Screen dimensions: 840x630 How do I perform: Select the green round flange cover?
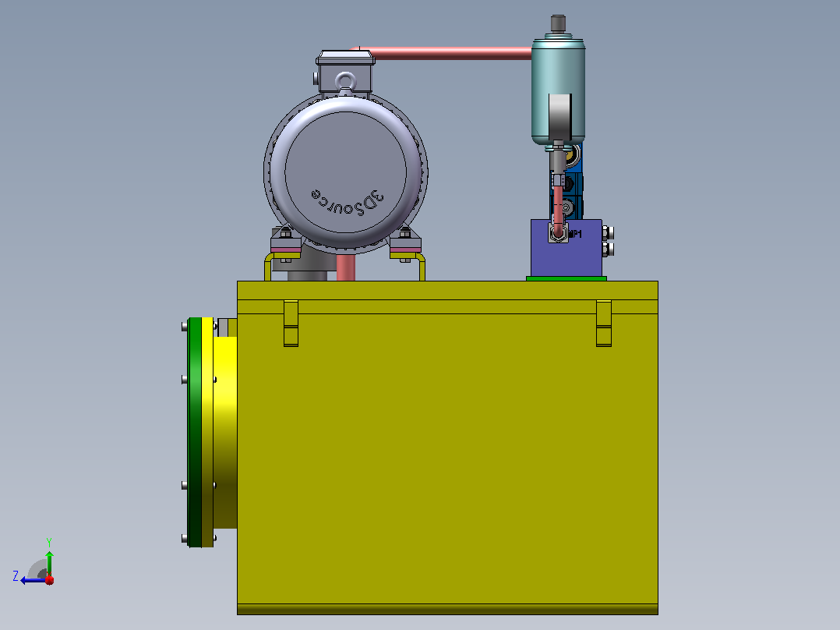tap(195, 432)
